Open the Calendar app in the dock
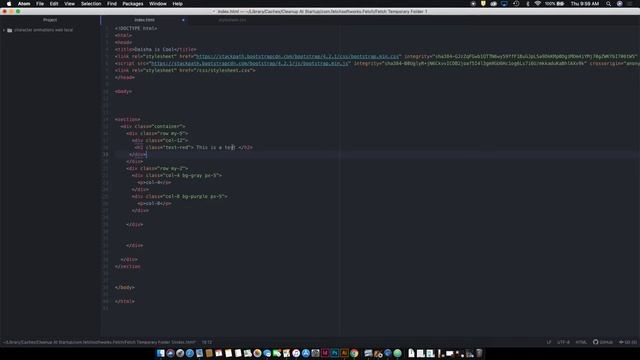Viewport: 640px width, 360px height. (x=218, y=353)
